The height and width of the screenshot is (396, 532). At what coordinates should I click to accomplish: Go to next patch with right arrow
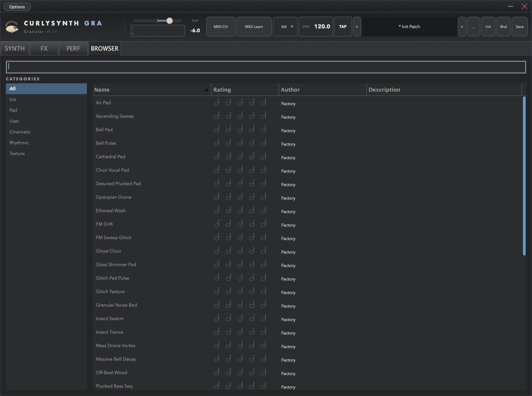(x=462, y=27)
